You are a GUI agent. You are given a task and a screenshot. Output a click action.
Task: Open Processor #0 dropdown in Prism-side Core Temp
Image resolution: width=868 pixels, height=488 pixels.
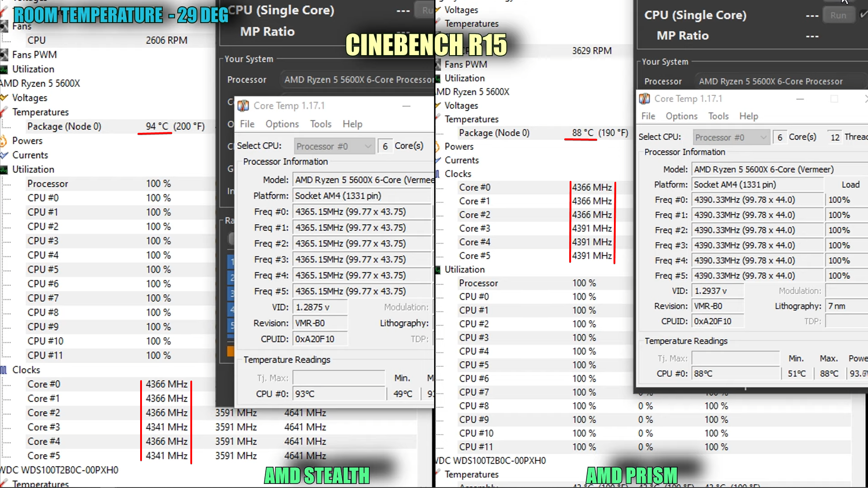pyautogui.click(x=731, y=137)
